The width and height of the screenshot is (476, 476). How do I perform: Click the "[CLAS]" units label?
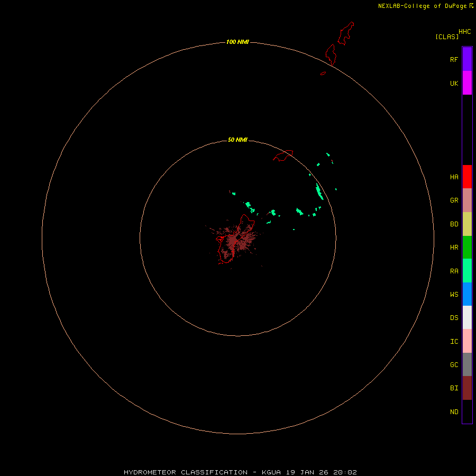(447, 36)
